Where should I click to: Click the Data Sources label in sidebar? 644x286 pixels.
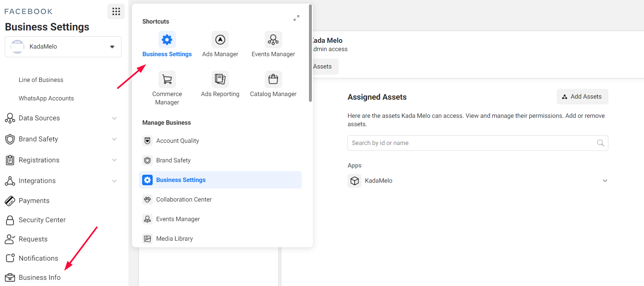(x=39, y=118)
